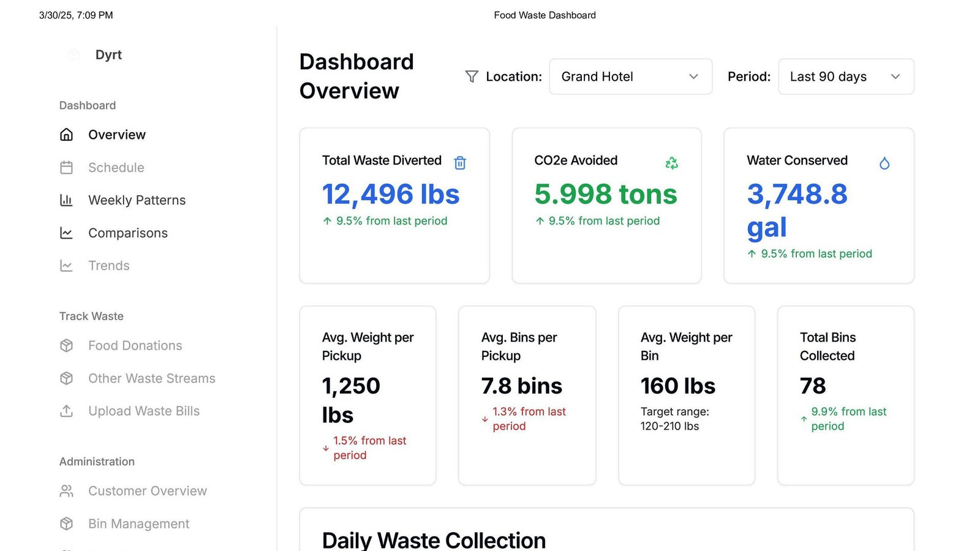The image size is (980, 551).
Task: Open the Period dropdown set to Last 90 days
Action: [x=845, y=77]
